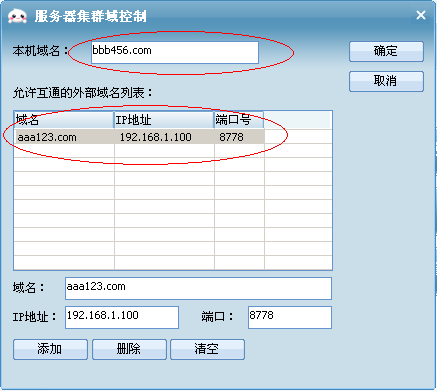Focus the IP地址 input field
The height and width of the screenshot is (391, 437).
[x=122, y=317]
